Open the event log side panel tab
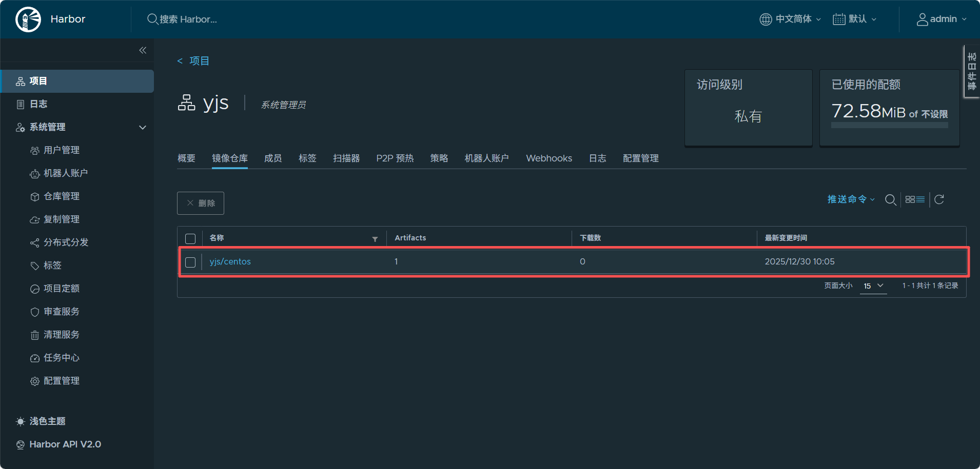 972,71
